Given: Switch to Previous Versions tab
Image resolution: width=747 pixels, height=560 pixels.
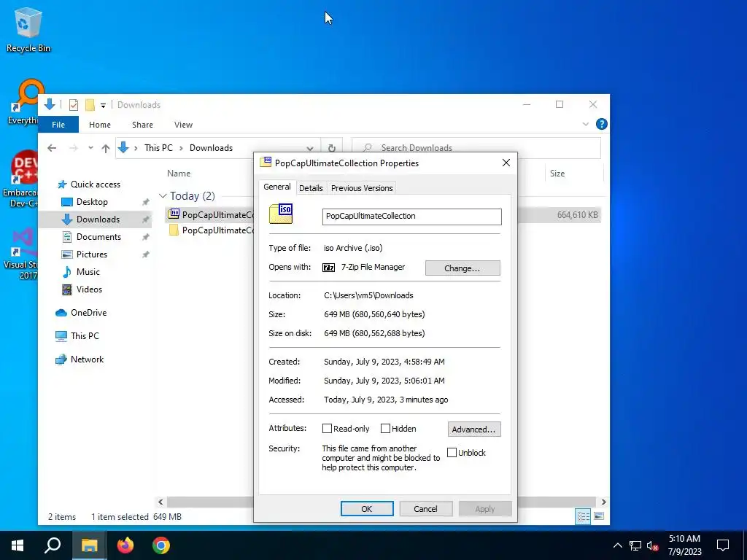Looking at the screenshot, I should coord(362,188).
